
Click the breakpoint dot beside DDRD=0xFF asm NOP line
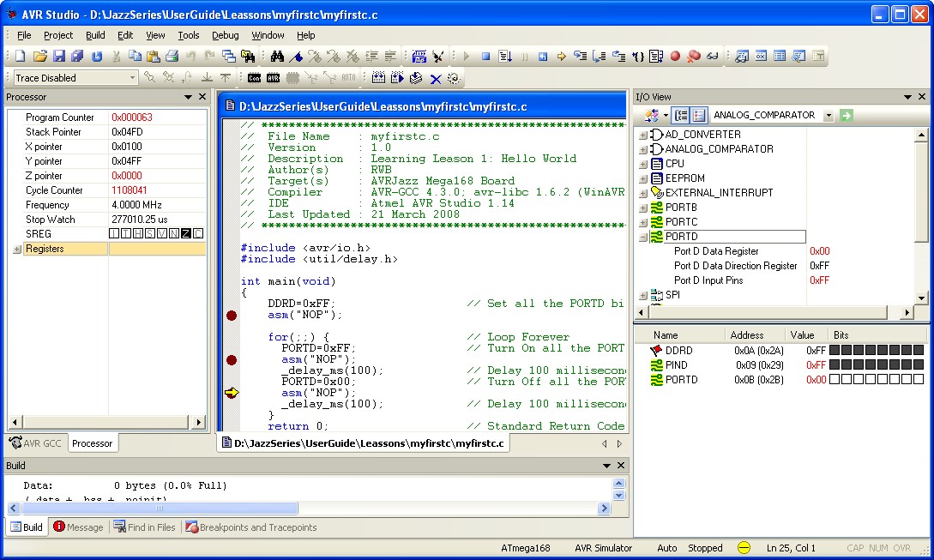pyautogui.click(x=232, y=315)
